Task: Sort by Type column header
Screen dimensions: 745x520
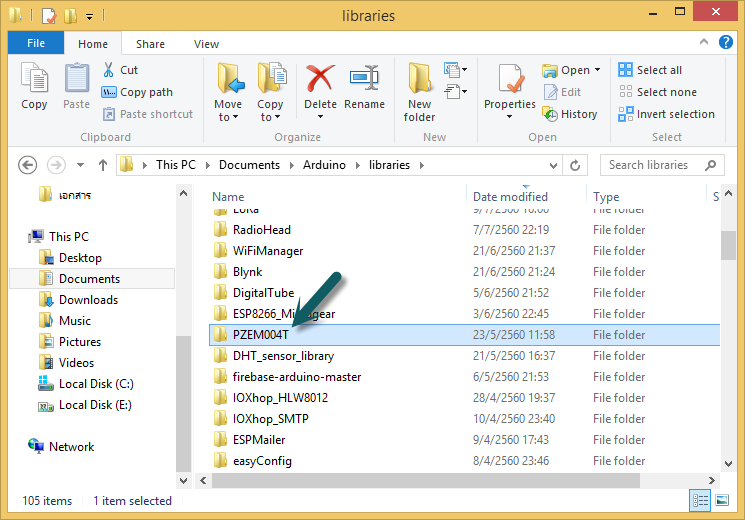Action: coord(606,197)
